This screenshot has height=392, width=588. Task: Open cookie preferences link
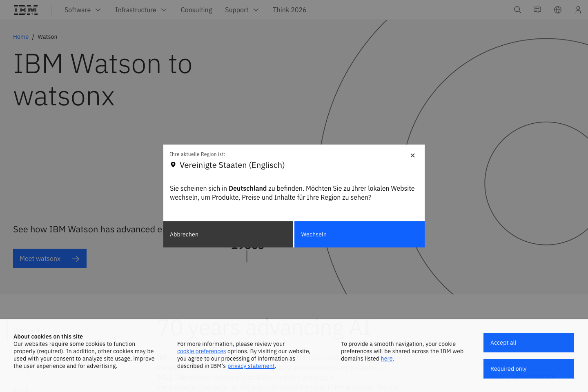(x=201, y=351)
